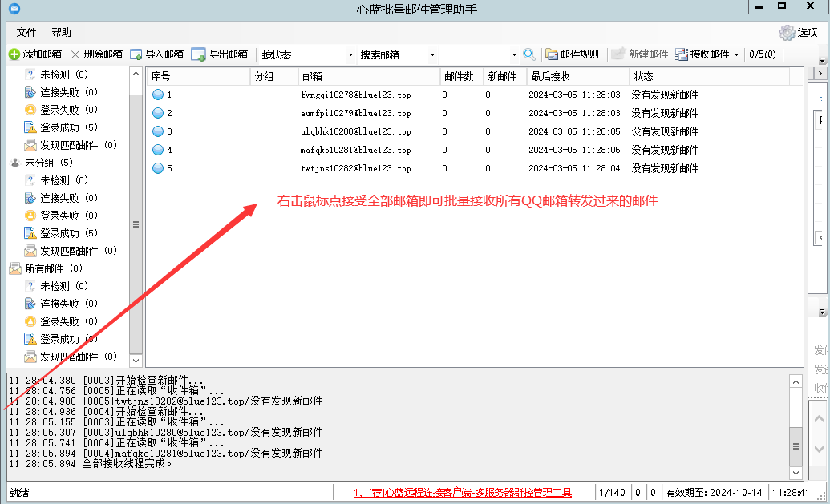Select row fvngqi10278@blue123.top
The width and height of the screenshot is (830, 504).
[x=474, y=95]
